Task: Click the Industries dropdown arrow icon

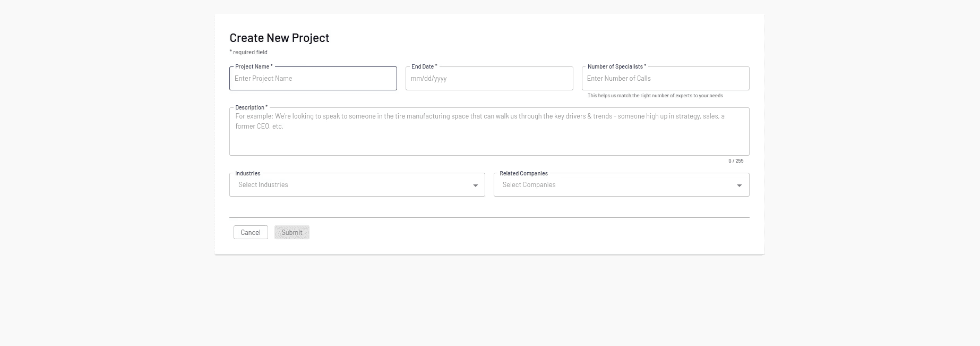Action: 475,185
